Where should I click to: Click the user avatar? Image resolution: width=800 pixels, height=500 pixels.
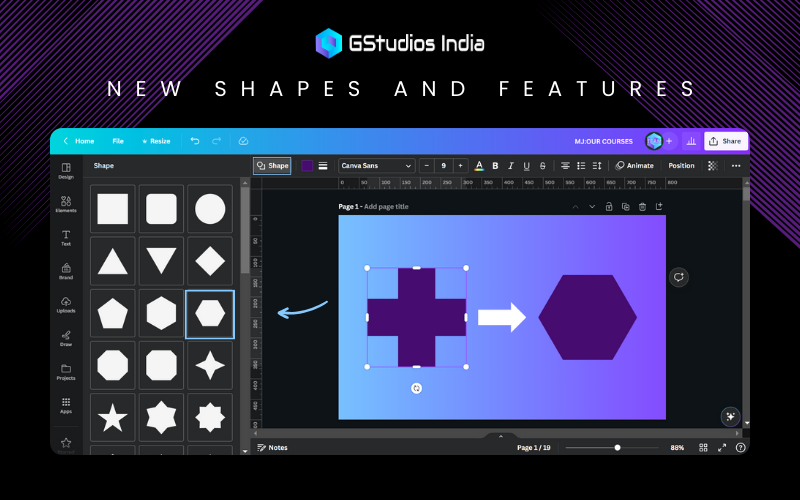pos(654,141)
